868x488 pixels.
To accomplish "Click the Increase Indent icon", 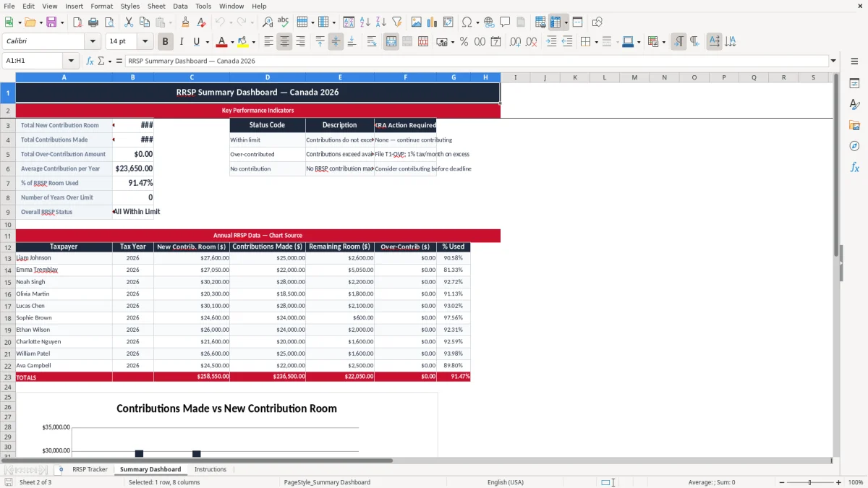I will 551,41.
